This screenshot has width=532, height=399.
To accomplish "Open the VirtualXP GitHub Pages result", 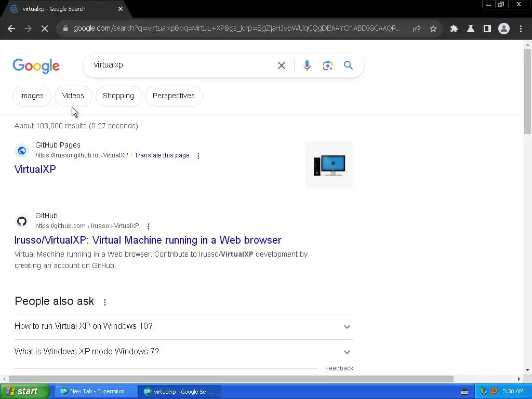I will pyautogui.click(x=35, y=169).
